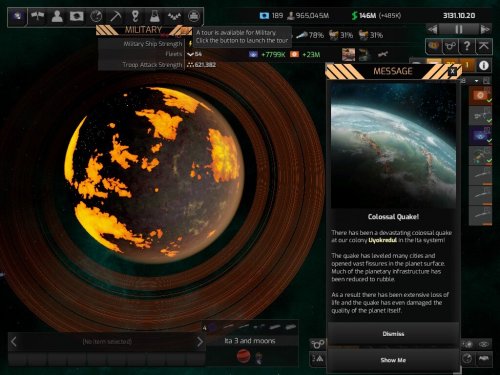The height and width of the screenshot is (375, 500).
Task: Click the small spaceship icon in top bar
Action: pos(383,54)
